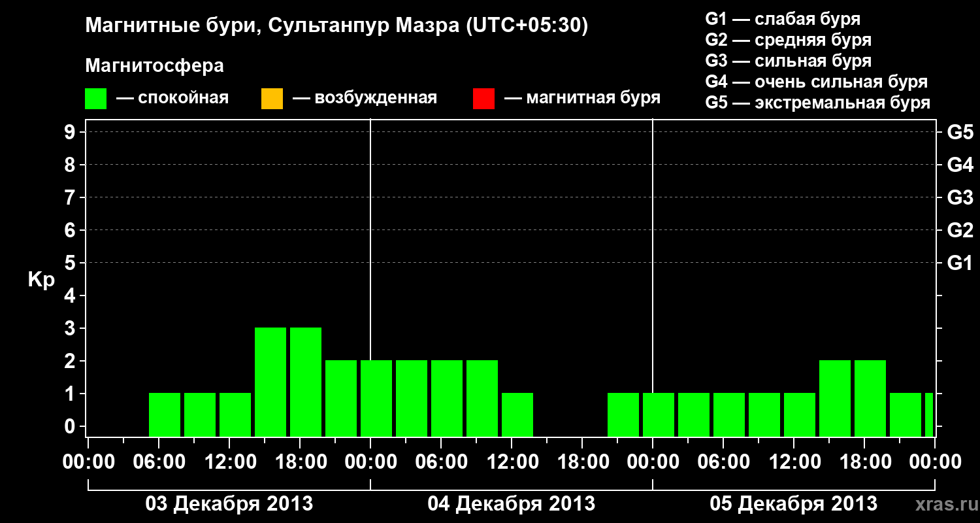
Task: Click the green 'спокойная' legend swatch
Action: pos(96,99)
